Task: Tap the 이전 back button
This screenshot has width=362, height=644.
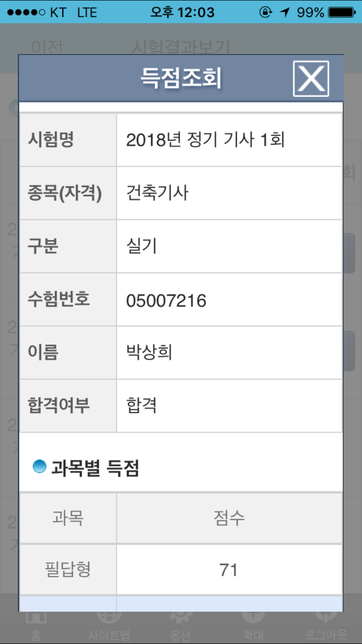Action: [47, 47]
